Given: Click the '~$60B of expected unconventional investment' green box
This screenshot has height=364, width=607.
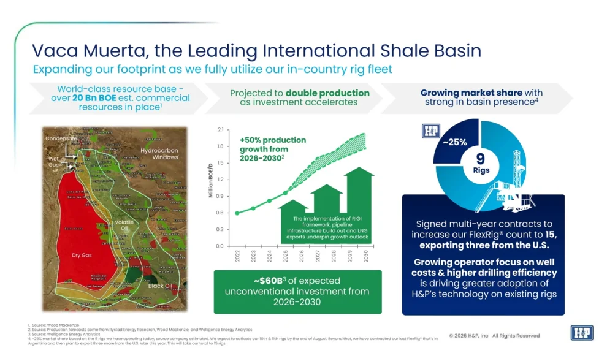Looking at the screenshot, I should click(297, 292).
